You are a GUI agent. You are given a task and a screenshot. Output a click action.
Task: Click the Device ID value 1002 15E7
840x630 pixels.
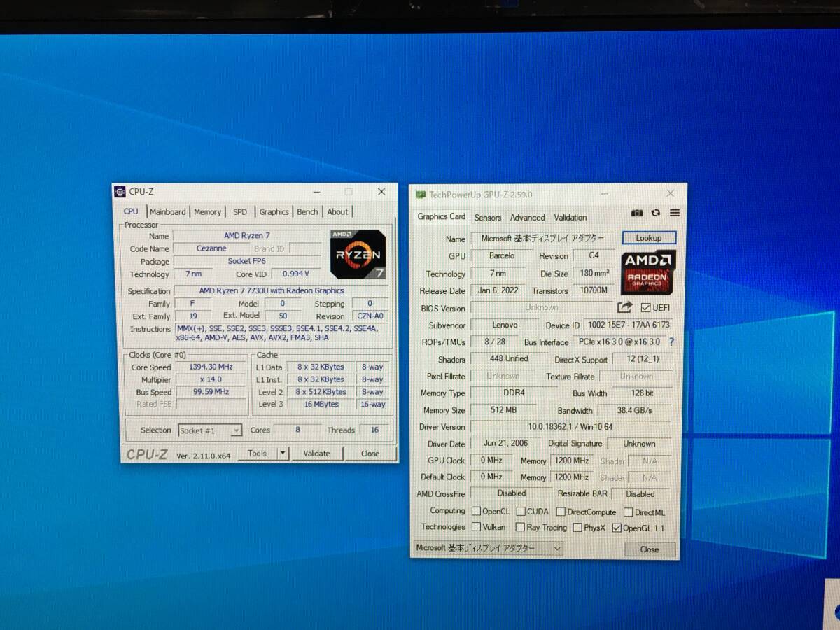point(629,325)
